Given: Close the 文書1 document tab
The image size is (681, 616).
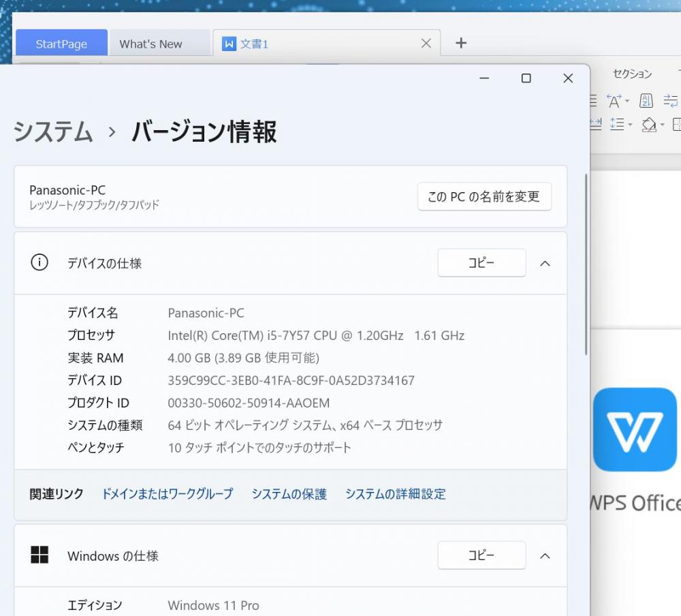Looking at the screenshot, I should (426, 43).
